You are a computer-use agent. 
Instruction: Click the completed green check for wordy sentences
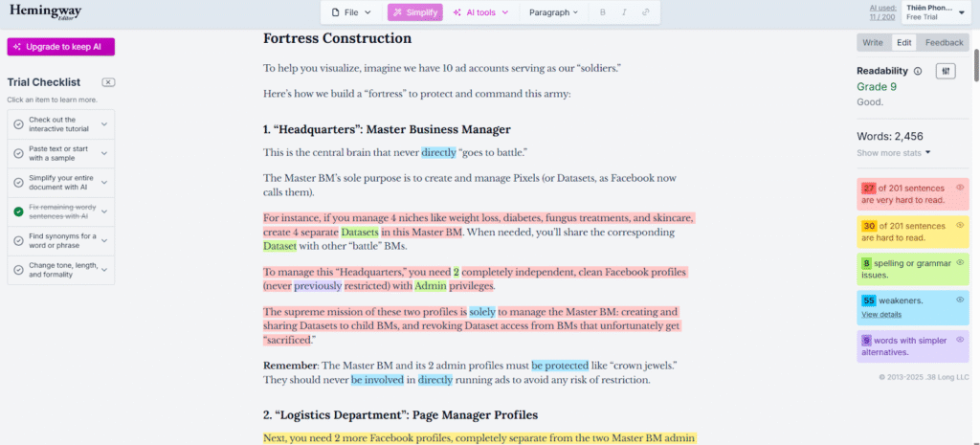point(19,211)
